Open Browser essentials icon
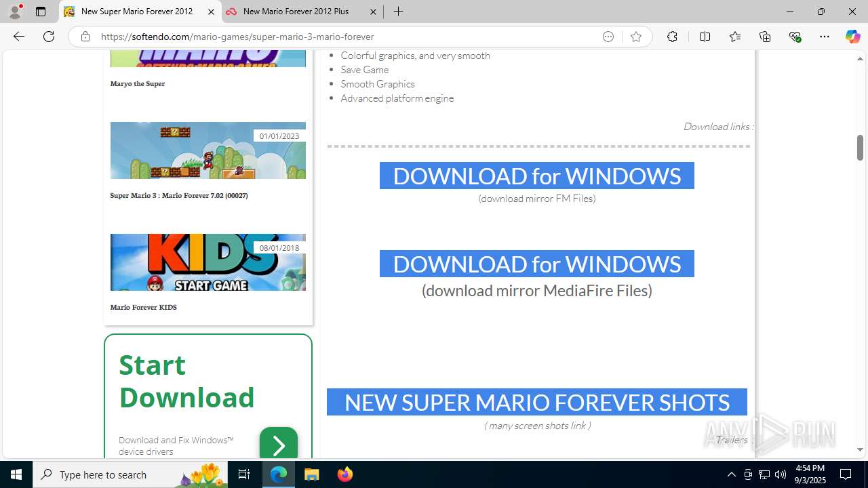Screen dimensions: 868x488 (795, 37)
